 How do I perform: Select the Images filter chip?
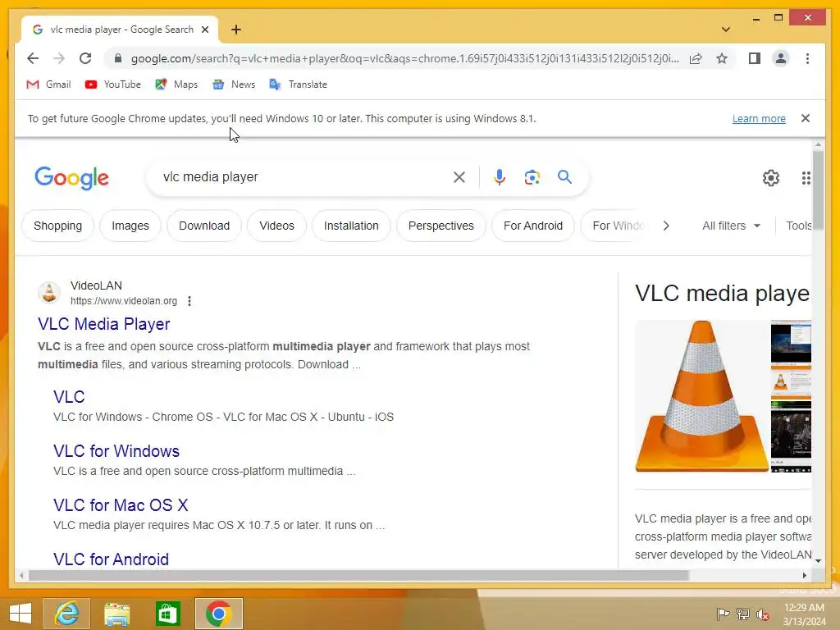tap(130, 226)
